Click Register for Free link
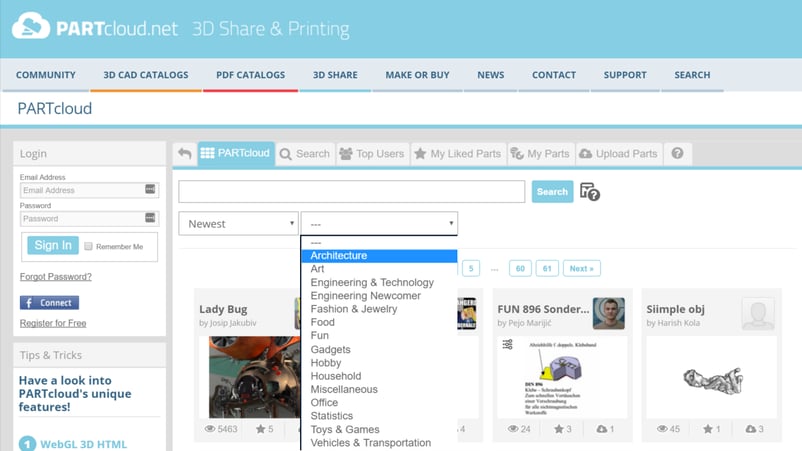The image size is (802, 451). pos(53,323)
